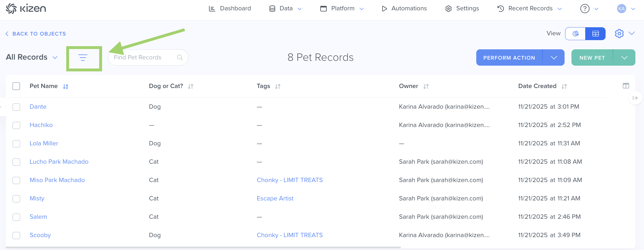
Task: Click the horizontal table scrollbar
Action: (x=203, y=247)
